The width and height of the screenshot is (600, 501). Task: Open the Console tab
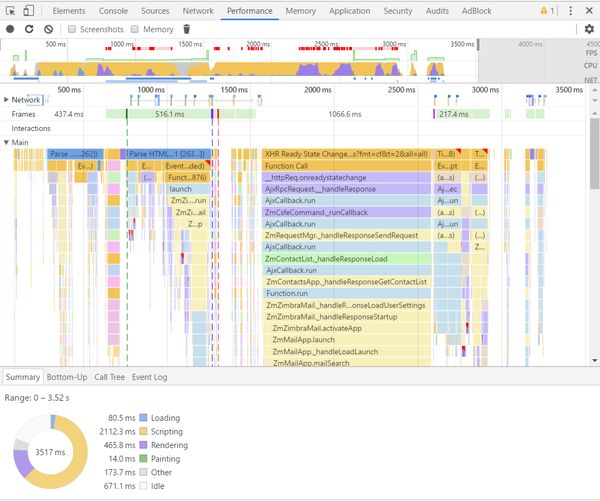point(113,11)
